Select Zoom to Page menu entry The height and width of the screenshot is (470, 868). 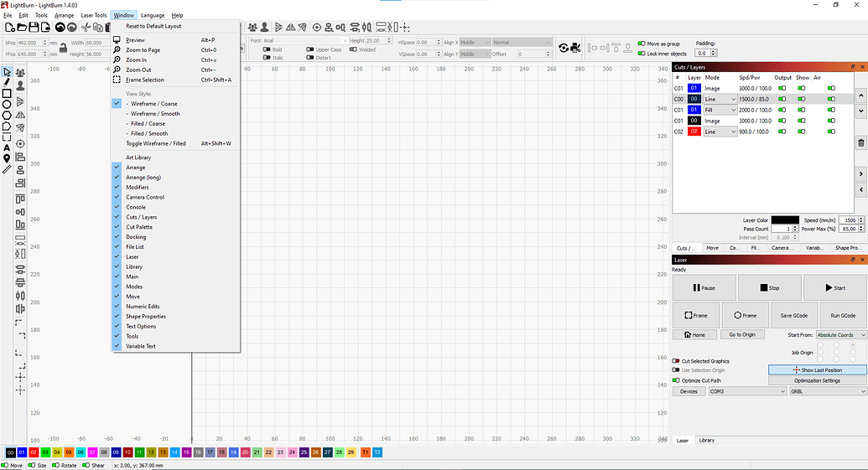(x=143, y=49)
